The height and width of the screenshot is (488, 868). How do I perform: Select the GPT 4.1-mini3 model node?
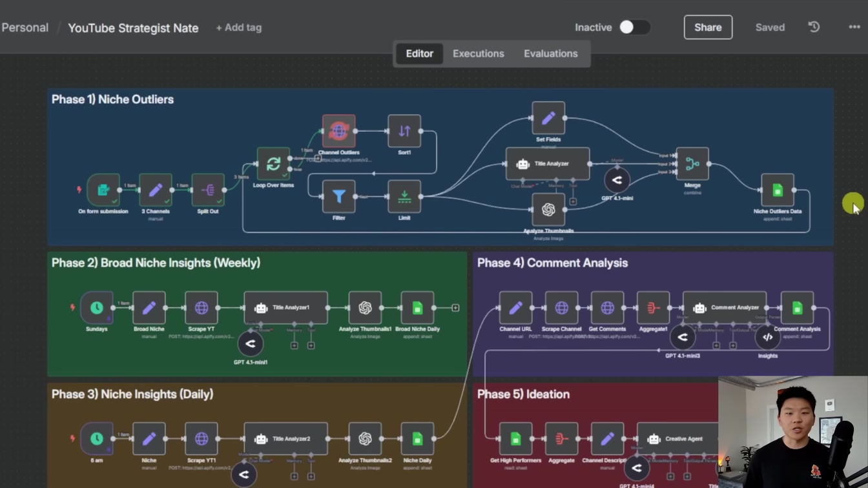coord(683,338)
